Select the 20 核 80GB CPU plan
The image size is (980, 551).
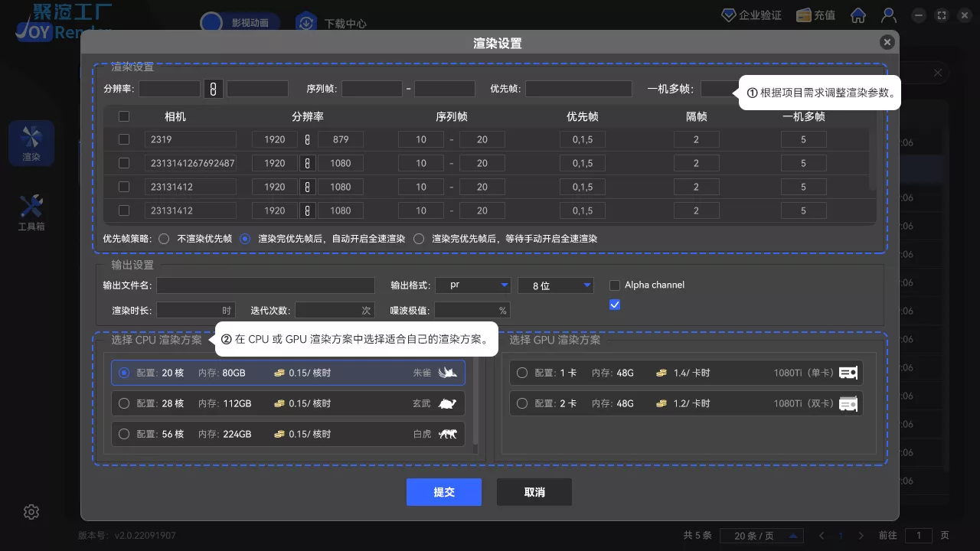point(288,373)
